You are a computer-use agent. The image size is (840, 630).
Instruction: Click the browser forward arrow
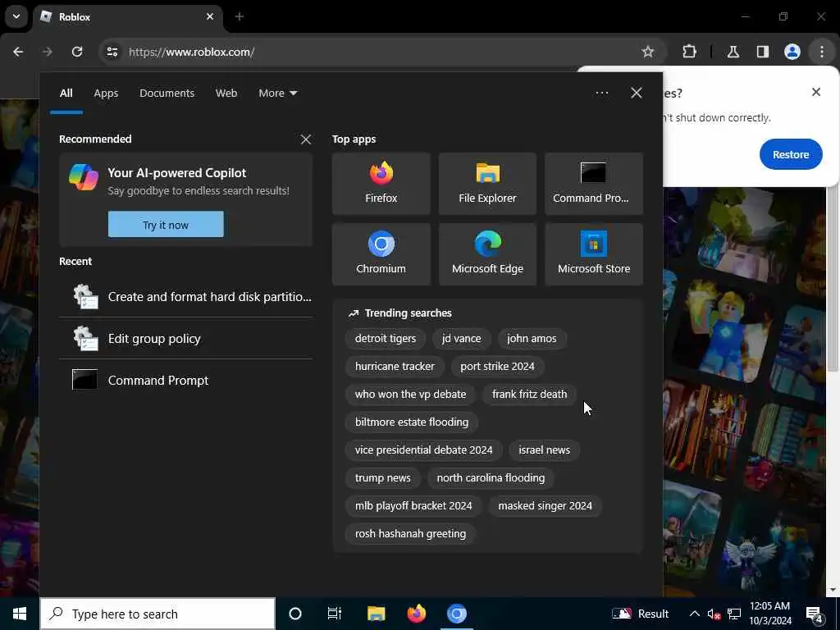pos(47,52)
